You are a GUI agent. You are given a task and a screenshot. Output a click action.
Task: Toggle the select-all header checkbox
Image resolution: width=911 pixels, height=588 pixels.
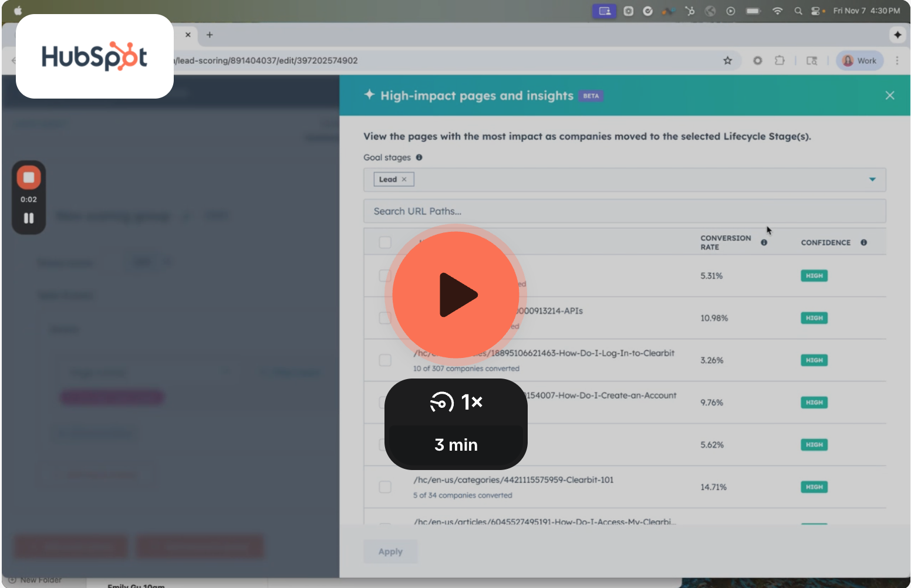pos(385,242)
